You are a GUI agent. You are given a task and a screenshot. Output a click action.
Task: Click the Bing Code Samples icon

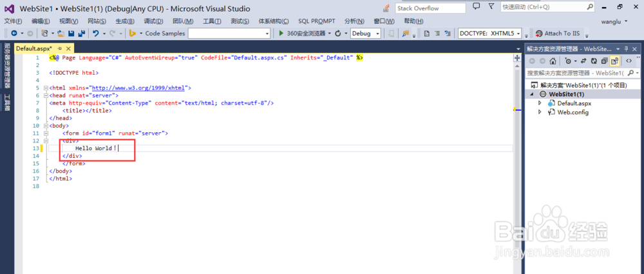132,34
